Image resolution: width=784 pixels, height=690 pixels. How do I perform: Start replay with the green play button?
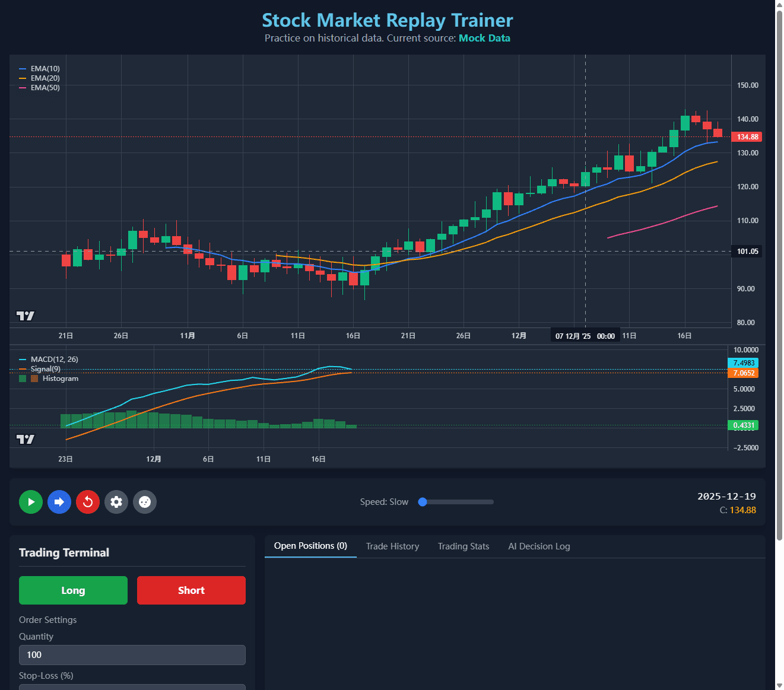[x=31, y=502]
